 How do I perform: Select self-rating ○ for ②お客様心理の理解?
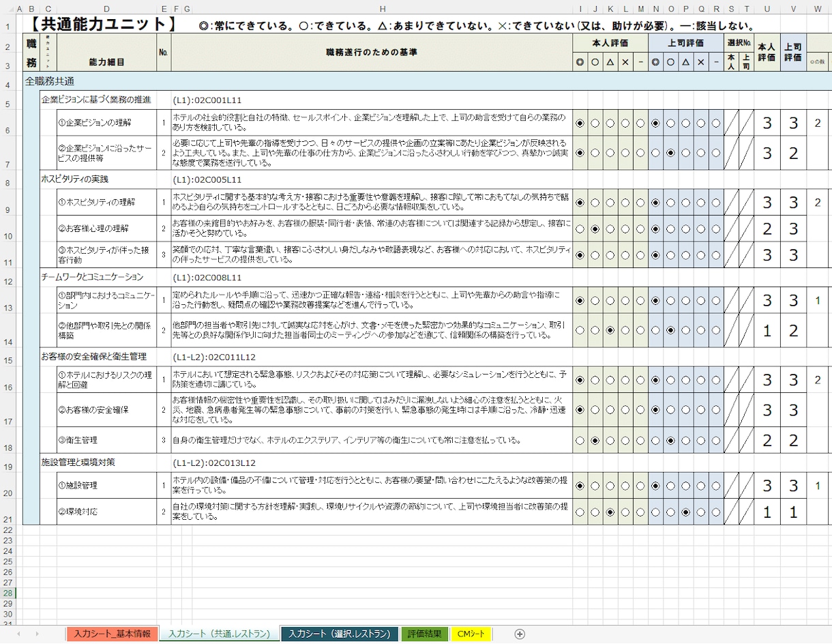coord(595,229)
